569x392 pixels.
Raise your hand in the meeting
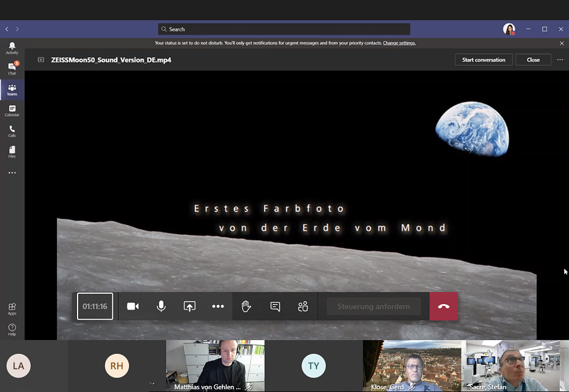[247, 306]
